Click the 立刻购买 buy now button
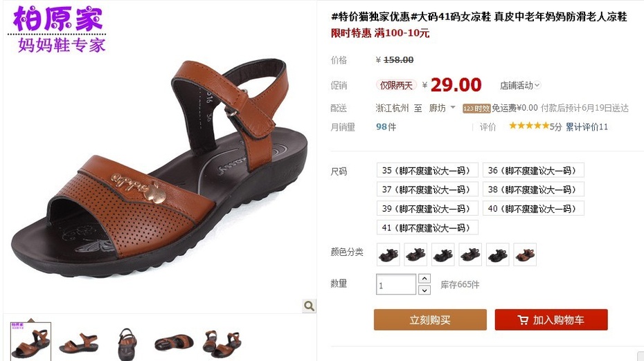Screen dimensions: 644x361 [430, 320]
